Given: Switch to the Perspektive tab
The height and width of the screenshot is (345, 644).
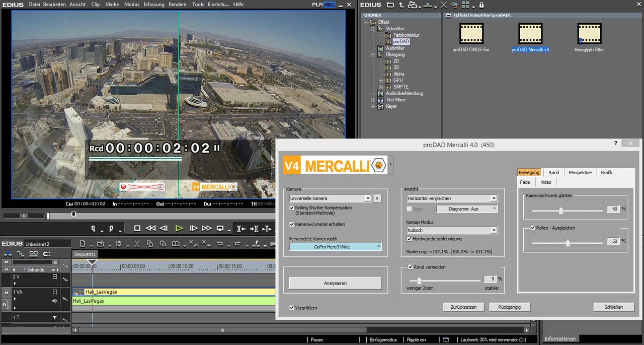Looking at the screenshot, I should click(x=580, y=172).
